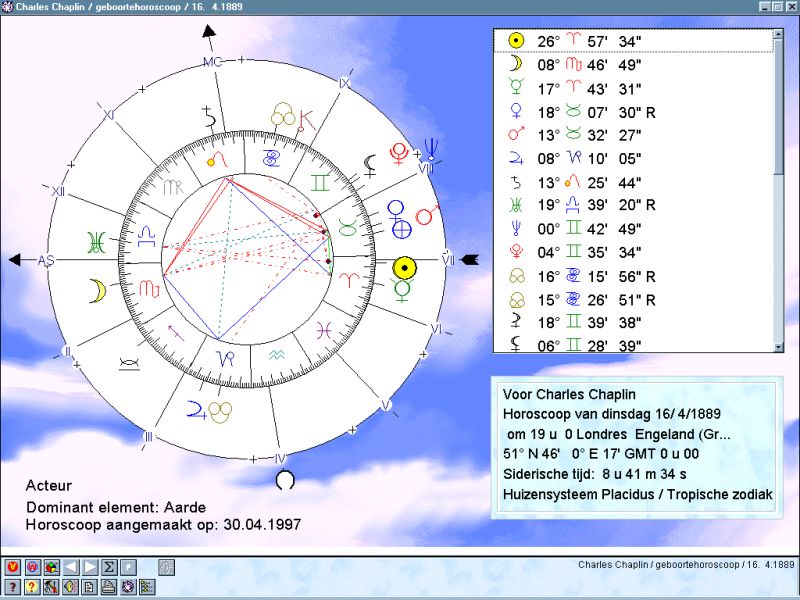The image size is (800, 600).
Task: Click positions list scrollbar down arrow
Action: [778, 347]
